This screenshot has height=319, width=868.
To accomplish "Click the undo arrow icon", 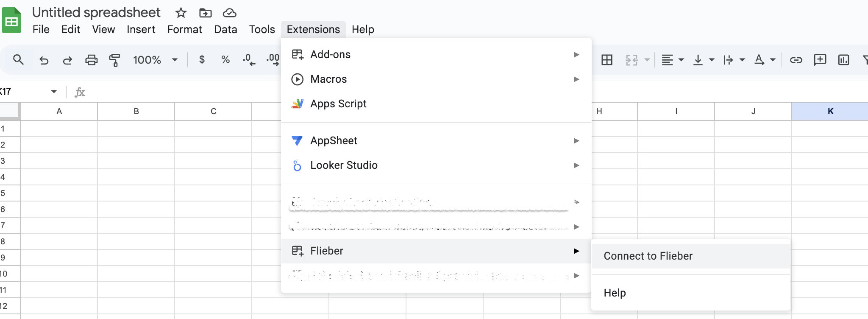I will point(44,60).
